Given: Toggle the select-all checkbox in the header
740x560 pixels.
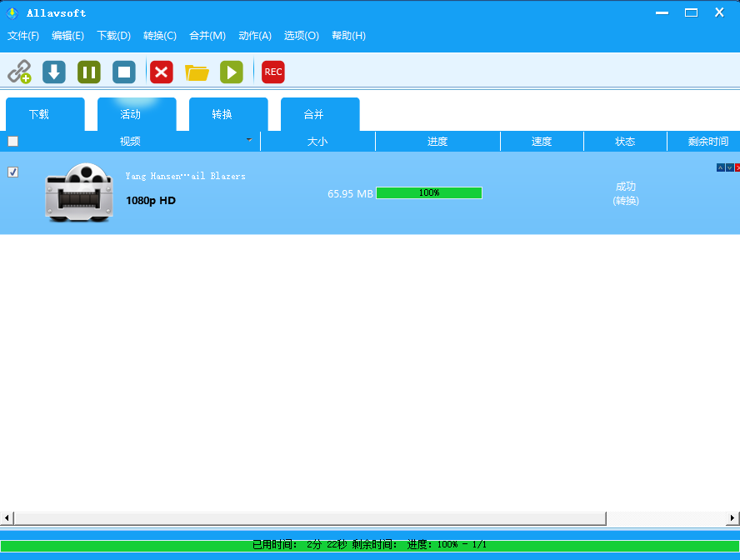Looking at the screenshot, I should [x=12, y=142].
